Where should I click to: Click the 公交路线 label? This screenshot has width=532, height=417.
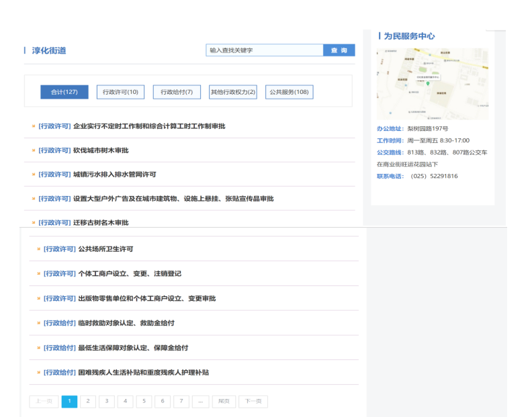click(389, 152)
